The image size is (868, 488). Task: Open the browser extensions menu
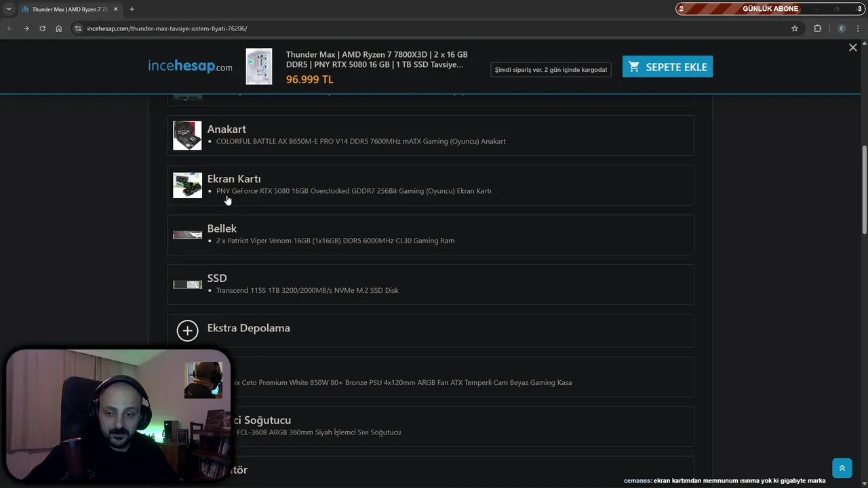(x=817, y=28)
